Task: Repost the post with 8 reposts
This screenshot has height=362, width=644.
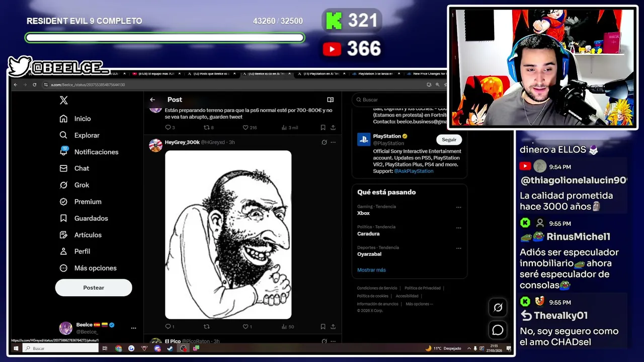Action: click(x=209, y=128)
